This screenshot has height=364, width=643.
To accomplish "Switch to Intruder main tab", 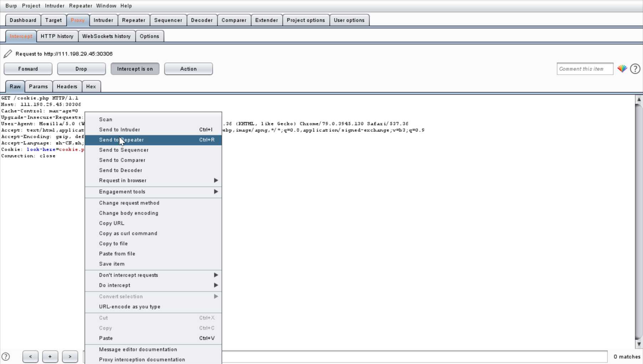I will click(103, 20).
